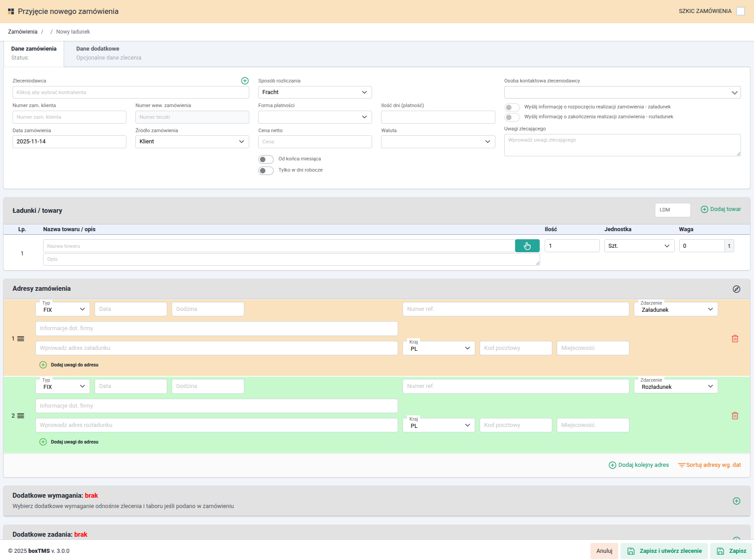Image resolution: width=754 pixels, height=560 pixels.
Task: Click the hand pointer product picker button
Action: point(527,246)
